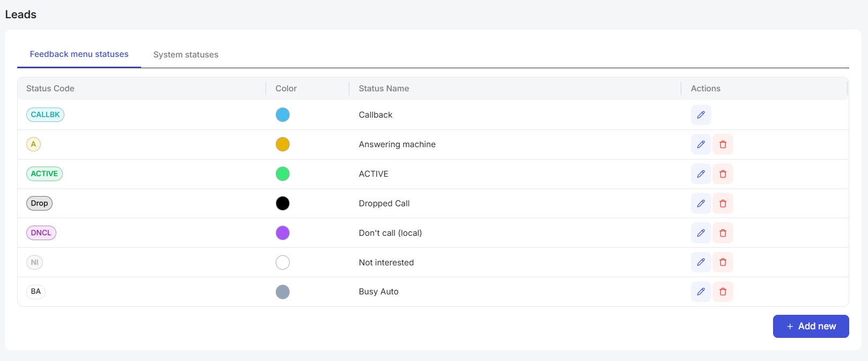Edit the Callback status
The image size is (868, 361).
pos(701,115)
